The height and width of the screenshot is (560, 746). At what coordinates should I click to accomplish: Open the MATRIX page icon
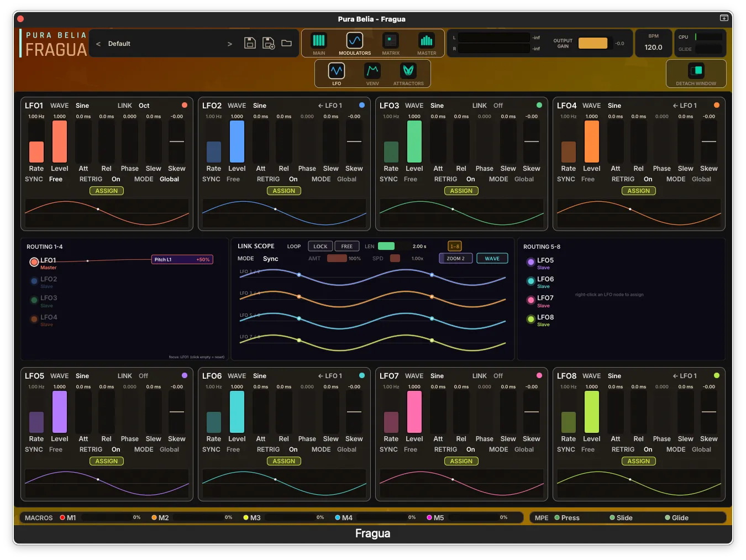391,40
